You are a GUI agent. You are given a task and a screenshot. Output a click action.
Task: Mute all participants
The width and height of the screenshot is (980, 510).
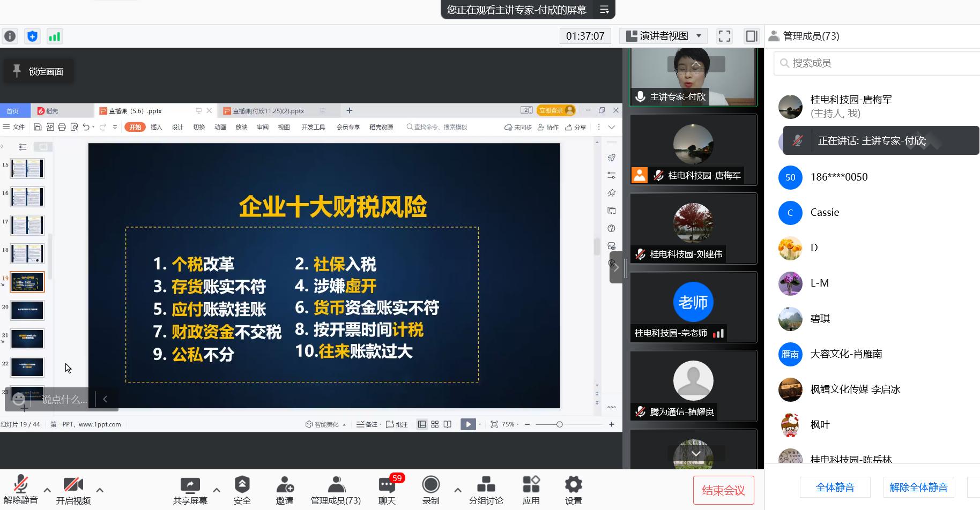(x=835, y=487)
